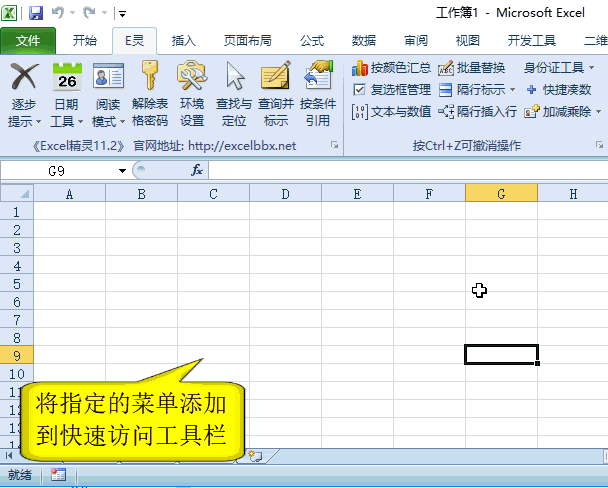Click 文本与数值 button
Viewport: 608px width, 488px height.
click(x=391, y=112)
